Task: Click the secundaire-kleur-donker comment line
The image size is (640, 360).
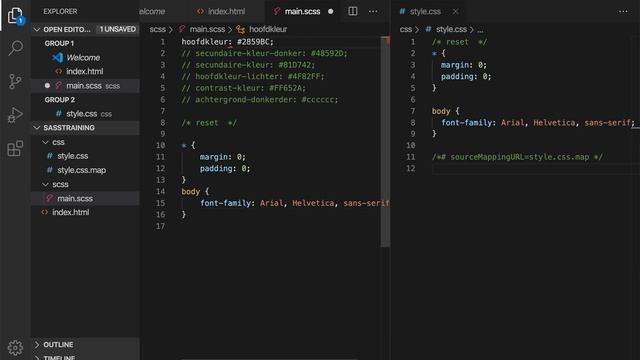Action: click(264, 53)
